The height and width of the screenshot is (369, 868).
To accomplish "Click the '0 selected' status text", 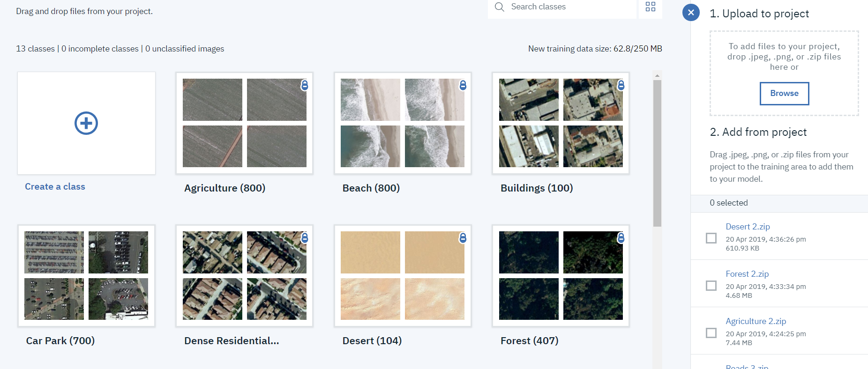I will coord(728,203).
